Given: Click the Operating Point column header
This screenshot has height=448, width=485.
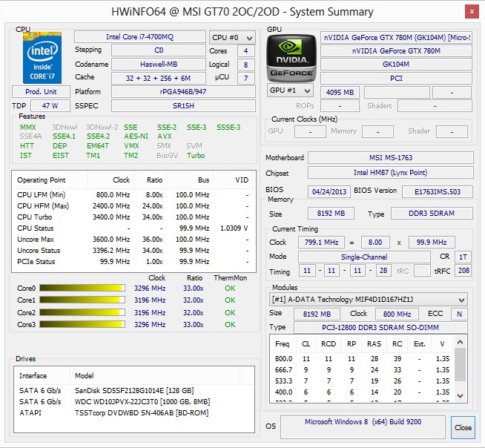Looking at the screenshot, I should tap(50, 180).
